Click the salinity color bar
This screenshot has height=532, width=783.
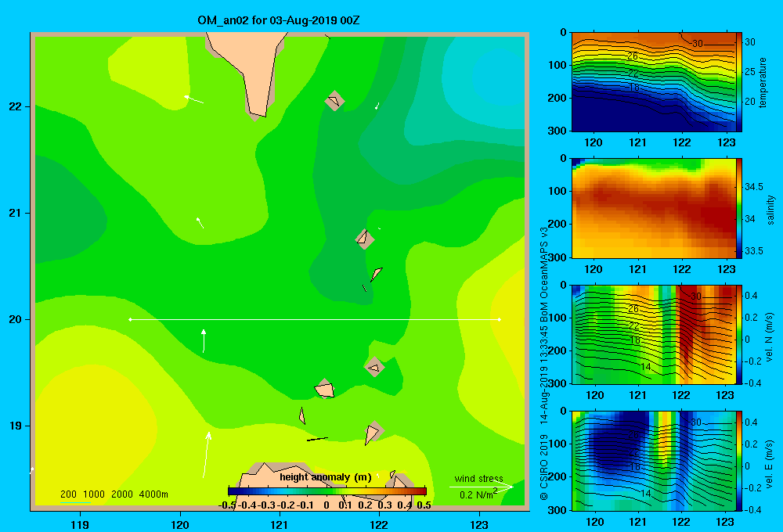tap(739, 208)
